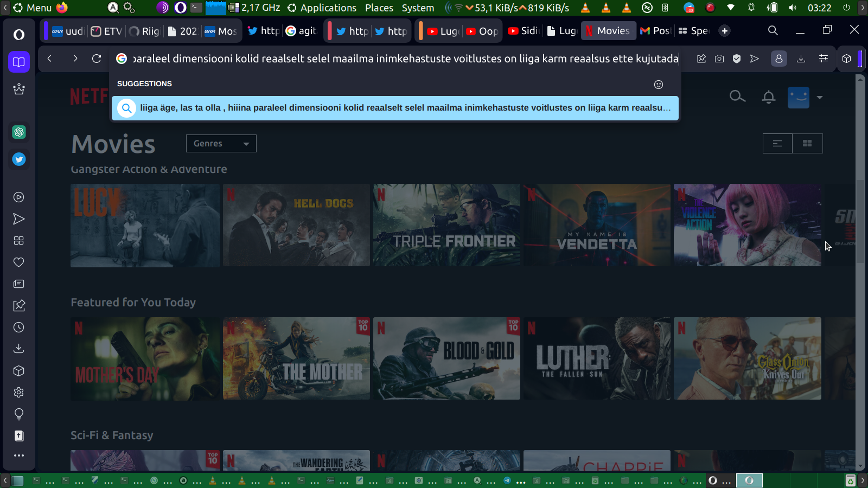Select the Netflix Movies tab

point(609,31)
